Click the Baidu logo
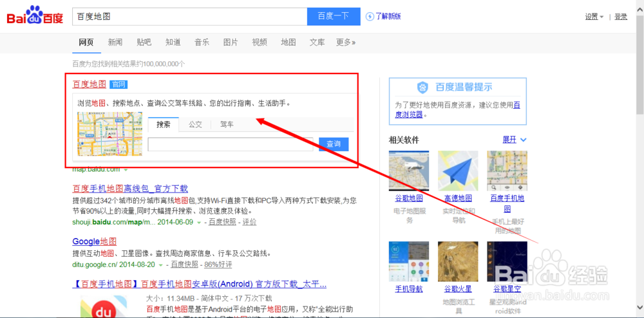 35,16
